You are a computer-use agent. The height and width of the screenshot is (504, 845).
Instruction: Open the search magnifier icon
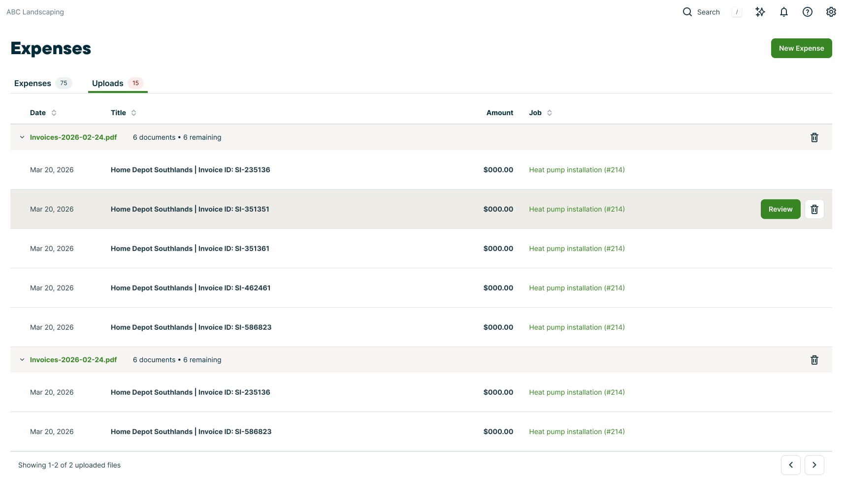(x=687, y=12)
